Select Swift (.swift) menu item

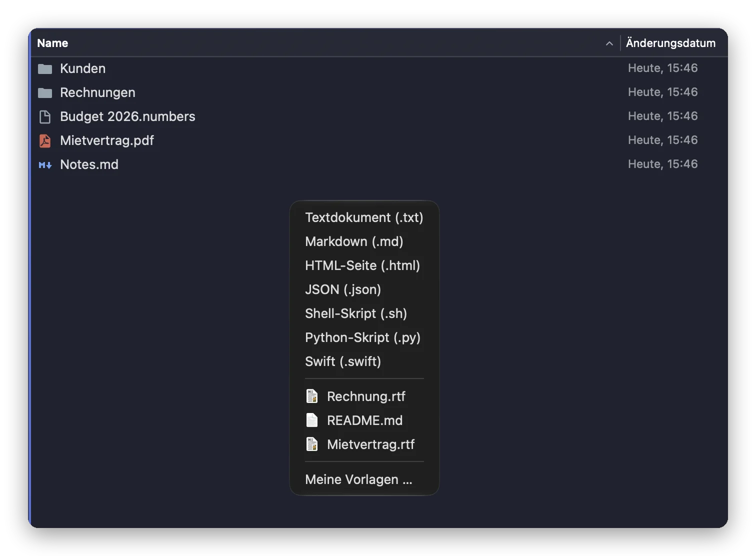(x=364, y=361)
